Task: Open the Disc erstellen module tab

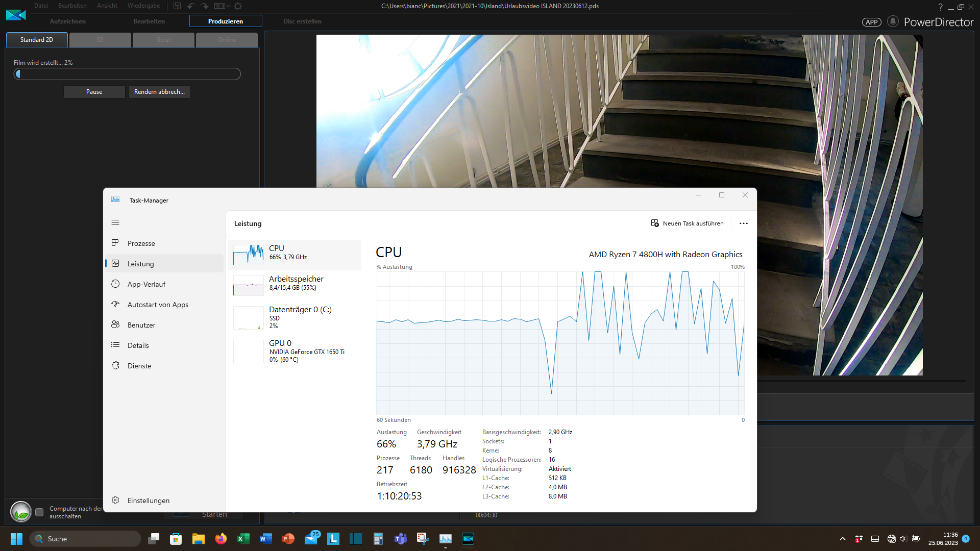Action: click(x=302, y=21)
